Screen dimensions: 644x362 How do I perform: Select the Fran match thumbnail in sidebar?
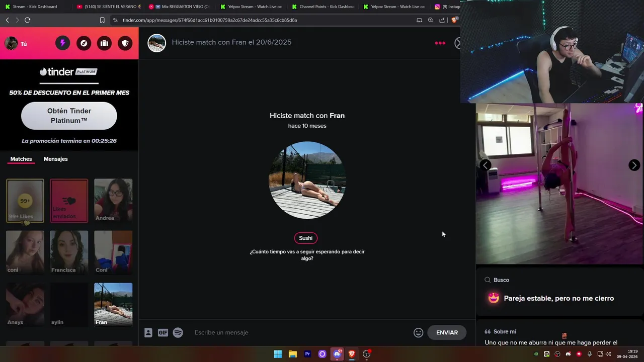(x=113, y=305)
